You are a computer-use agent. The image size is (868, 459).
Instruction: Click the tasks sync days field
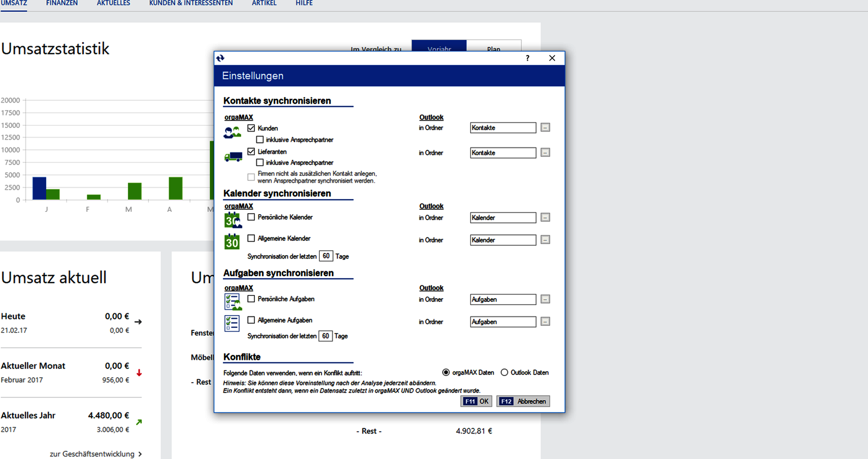click(x=325, y=336)
